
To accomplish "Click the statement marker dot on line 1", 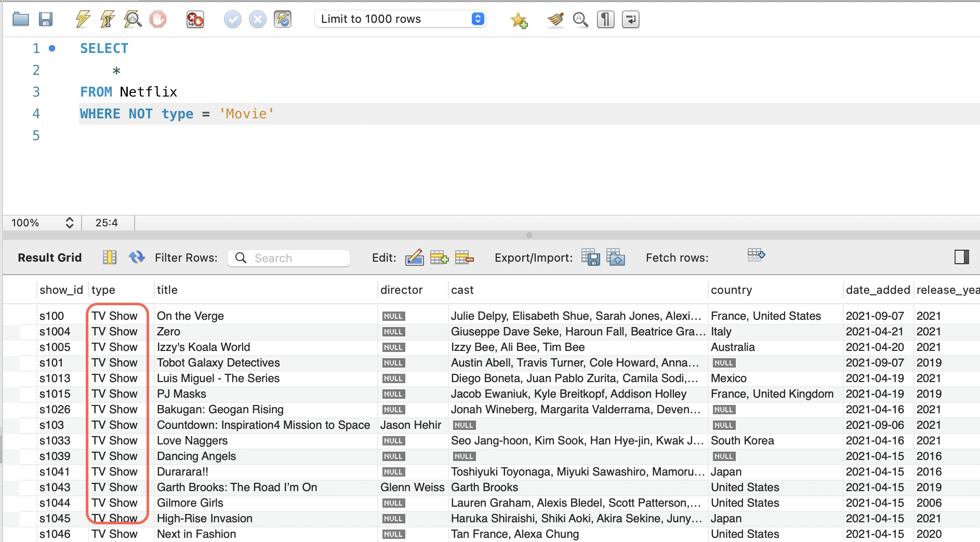I will (52, 48).
